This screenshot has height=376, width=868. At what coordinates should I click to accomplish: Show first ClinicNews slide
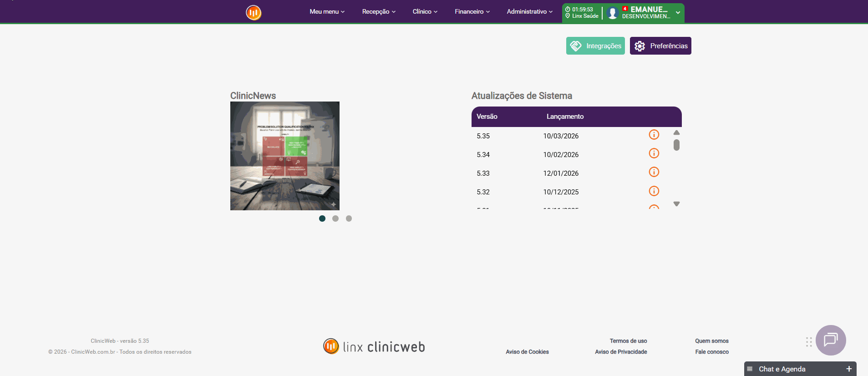322,218
